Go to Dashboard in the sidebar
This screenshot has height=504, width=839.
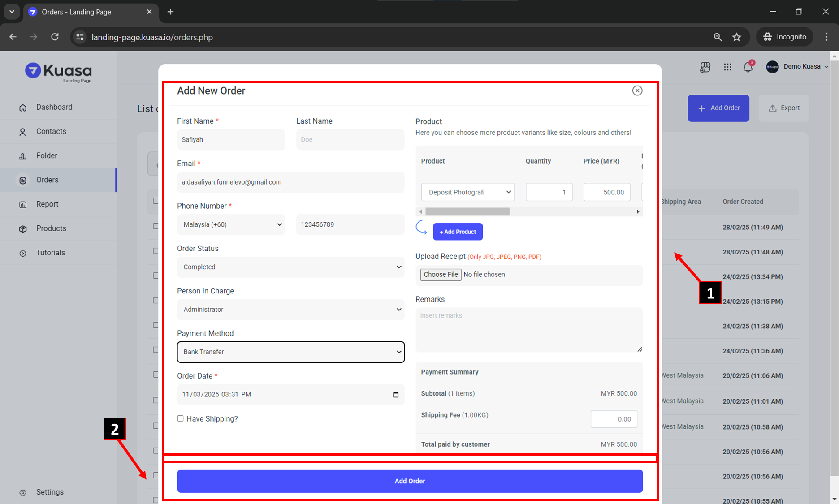point(54,107)
